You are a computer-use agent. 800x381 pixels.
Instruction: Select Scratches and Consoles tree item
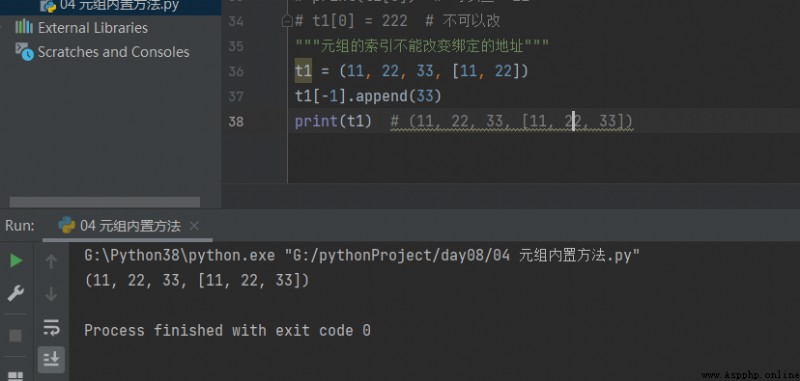click(113, 52)
